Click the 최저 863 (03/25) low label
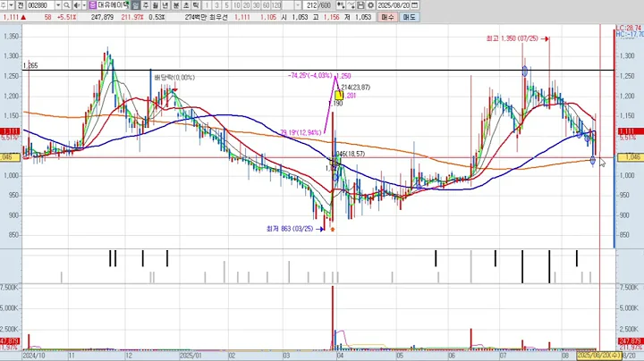Viewport: 644px width, 361px height. (290, 229)
